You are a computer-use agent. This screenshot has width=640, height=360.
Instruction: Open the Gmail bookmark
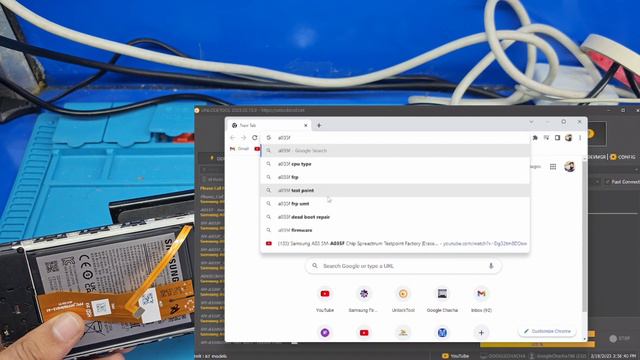click(x=240, y=149)
